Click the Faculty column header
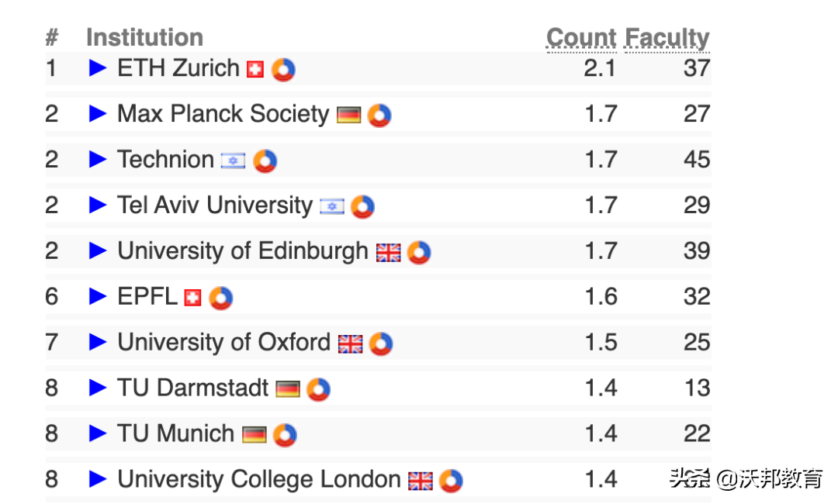 [667, 37]
